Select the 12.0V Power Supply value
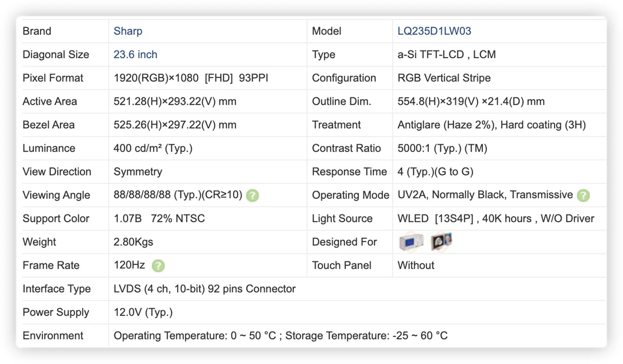Screen dimensions: 623x364 coord(143,312)
